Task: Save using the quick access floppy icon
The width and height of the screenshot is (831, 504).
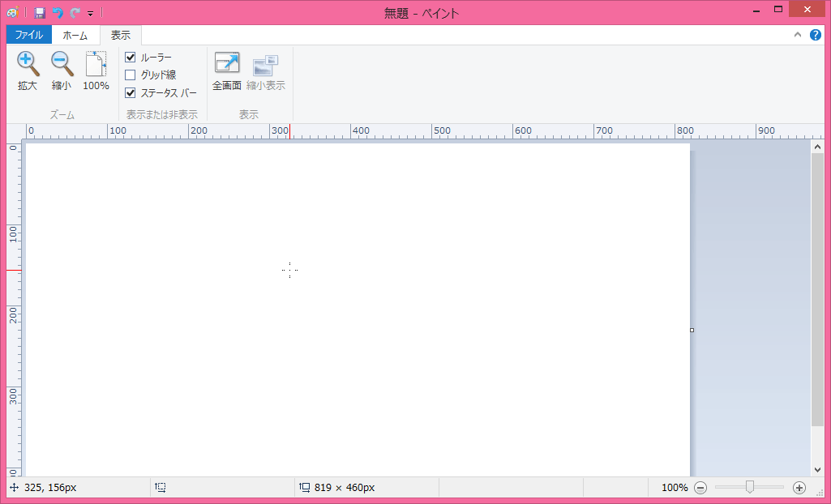Action: click(x=40, y=13)
